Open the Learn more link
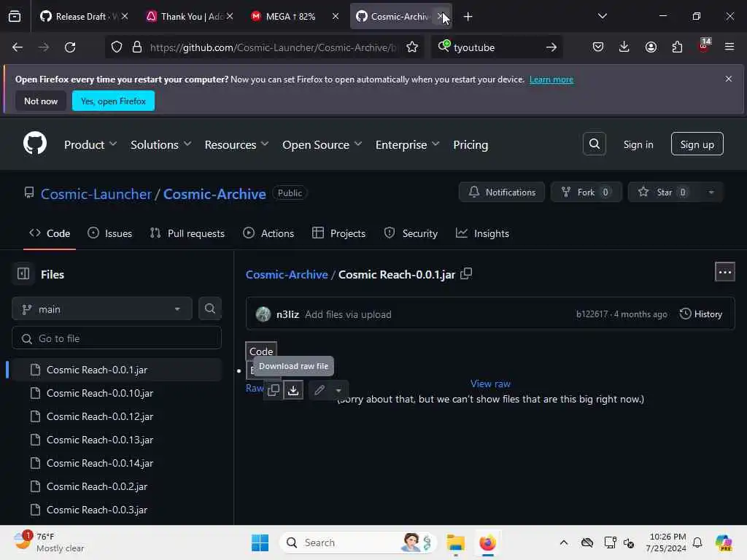The image size is (747, 560). pos(551,79)
